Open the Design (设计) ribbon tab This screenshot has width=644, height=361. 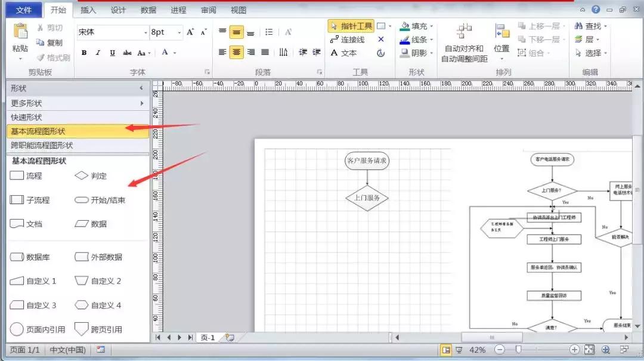point(118,10)
